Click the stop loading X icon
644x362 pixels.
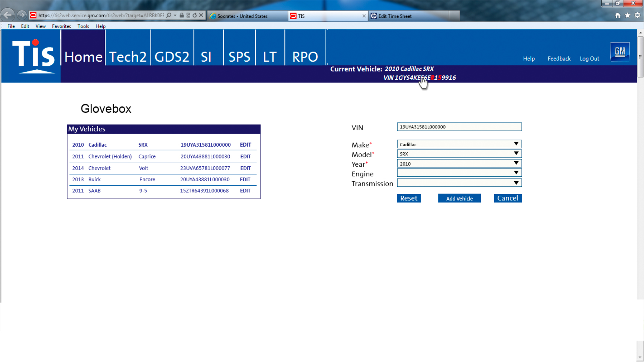pos(201,15)
